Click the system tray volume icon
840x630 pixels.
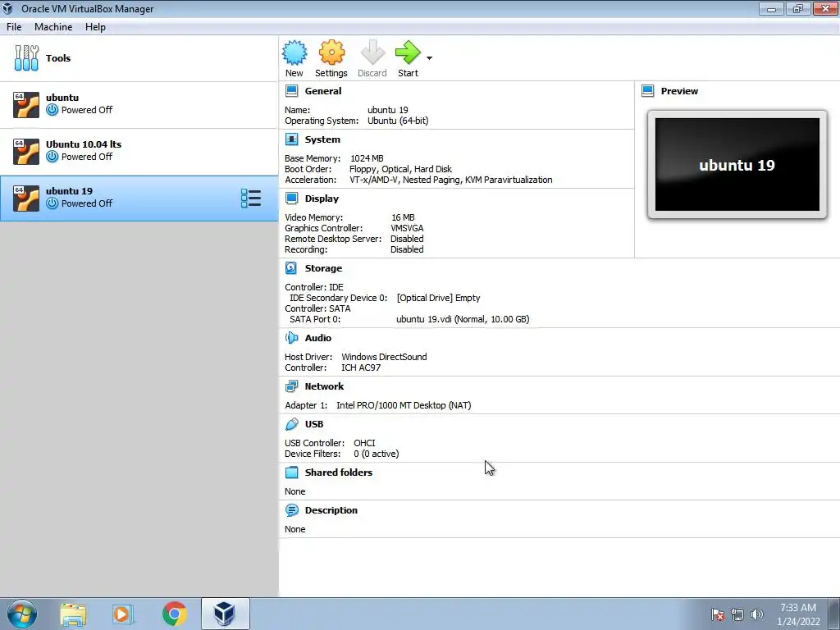(757, 614)
